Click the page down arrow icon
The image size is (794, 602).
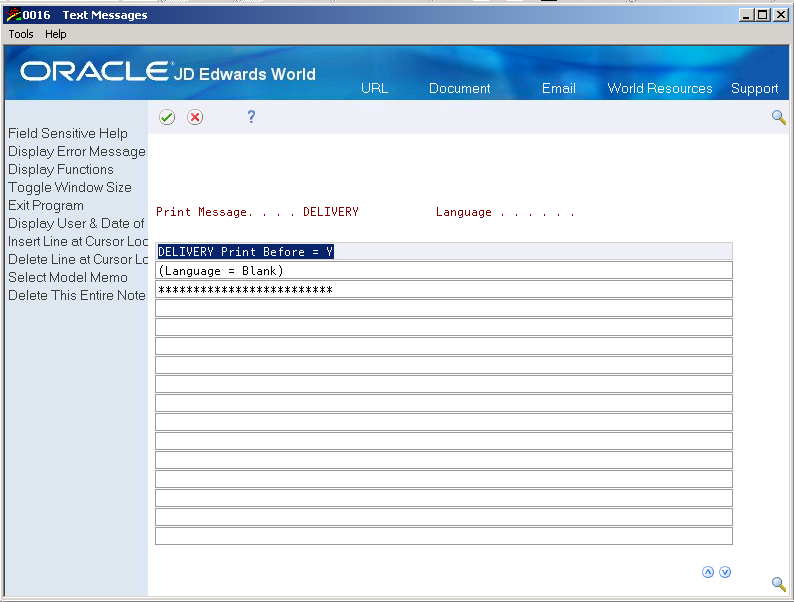coord(725,572)
